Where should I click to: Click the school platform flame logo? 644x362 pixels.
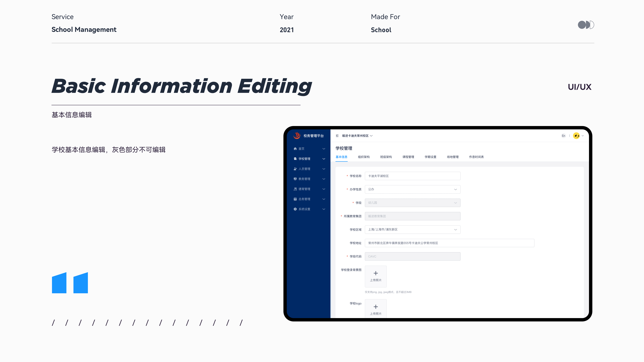click(x=297, y=136)
